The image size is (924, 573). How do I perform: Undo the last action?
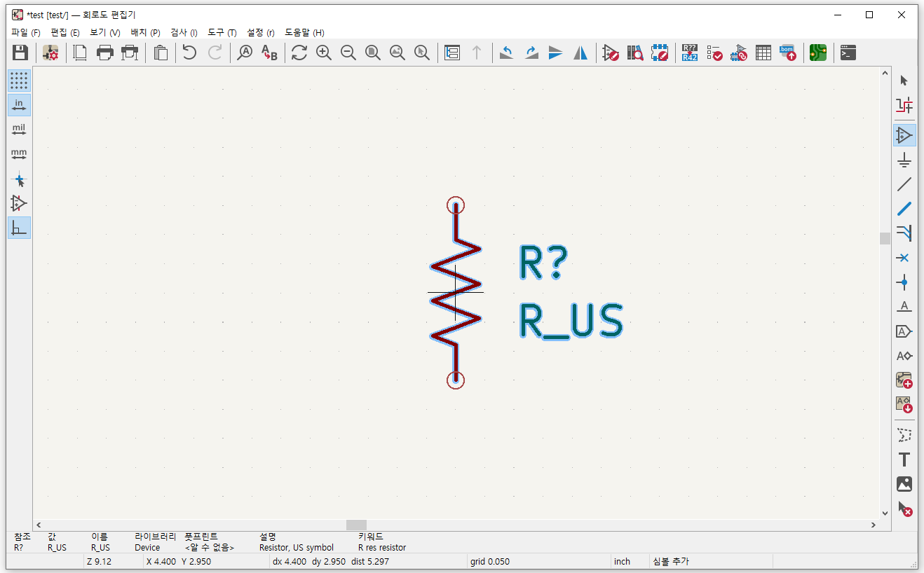point(190,53)
